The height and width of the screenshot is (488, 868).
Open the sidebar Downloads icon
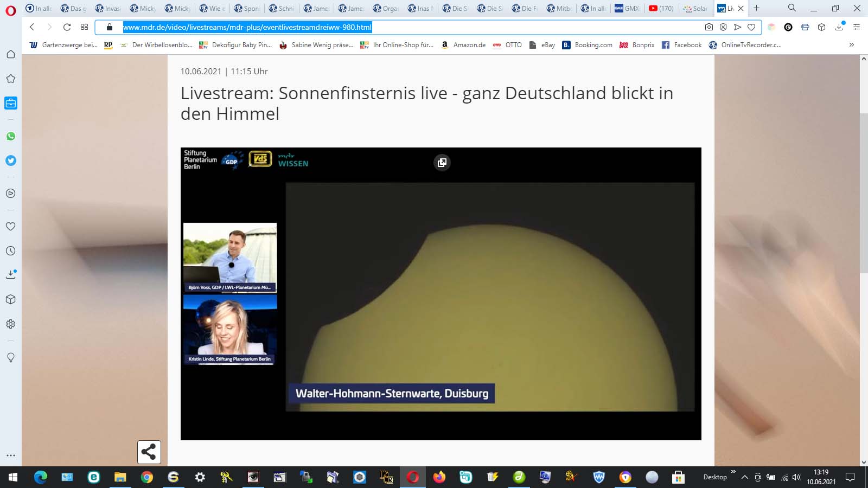[x=10, y=274]
